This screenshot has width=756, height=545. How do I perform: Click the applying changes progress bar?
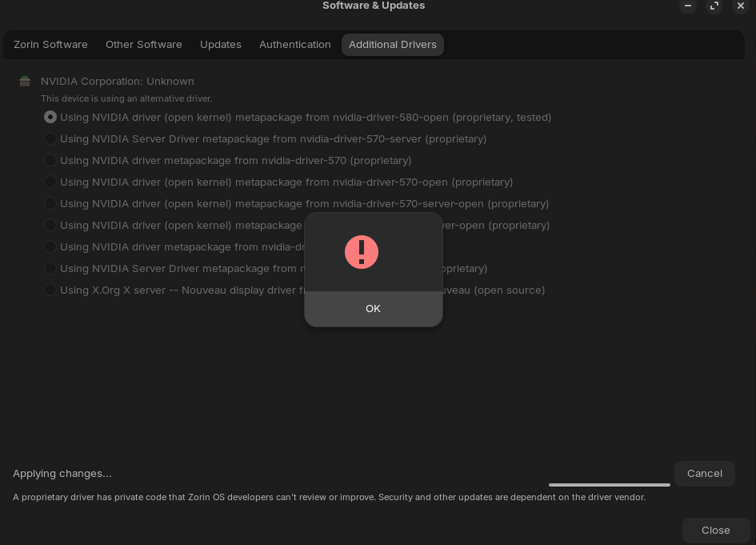click(x=609, y=484)
